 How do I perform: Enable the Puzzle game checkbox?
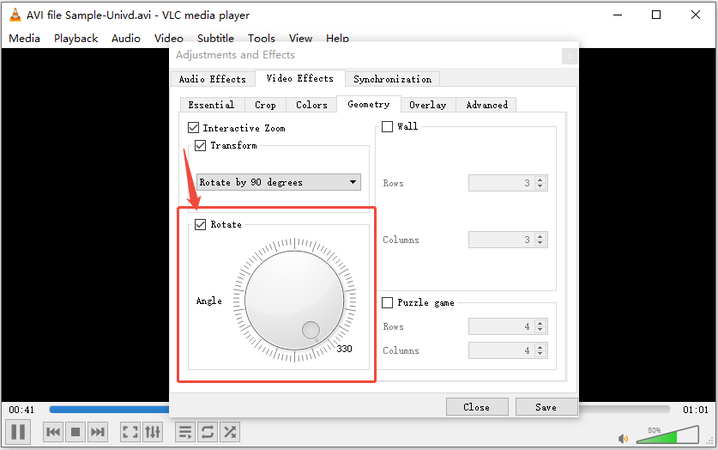point(387,303)
